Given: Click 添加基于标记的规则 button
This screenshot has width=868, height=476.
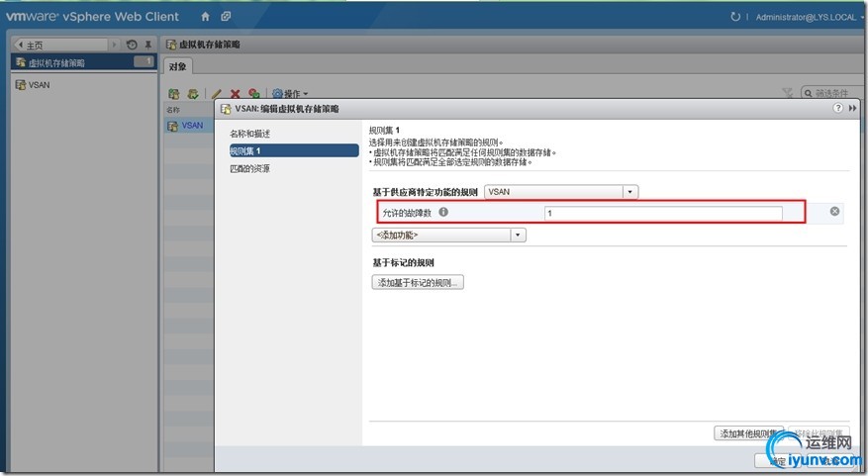Looking at the screenshot, I should pos(418,283).
